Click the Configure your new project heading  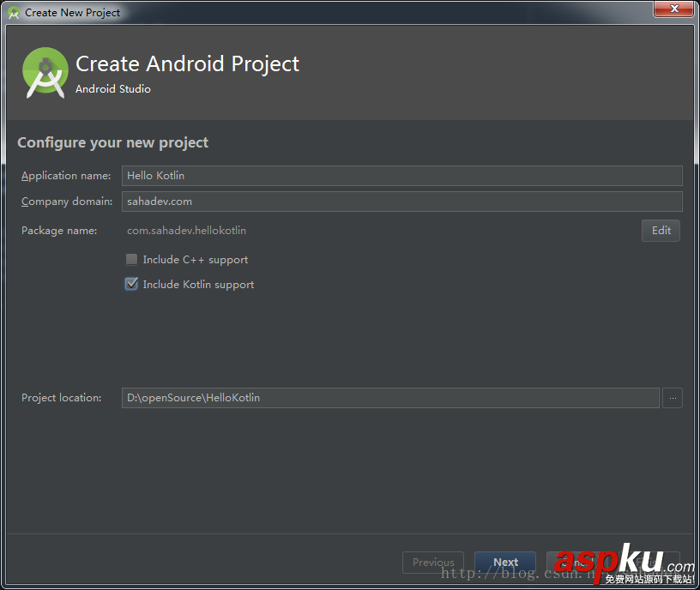[x=113, y=143]
